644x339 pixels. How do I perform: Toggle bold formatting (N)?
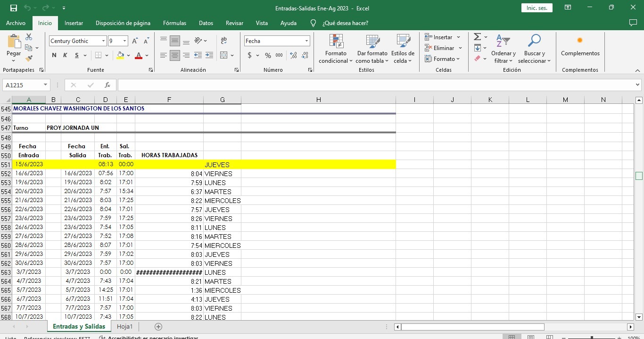tap(54, 55)
